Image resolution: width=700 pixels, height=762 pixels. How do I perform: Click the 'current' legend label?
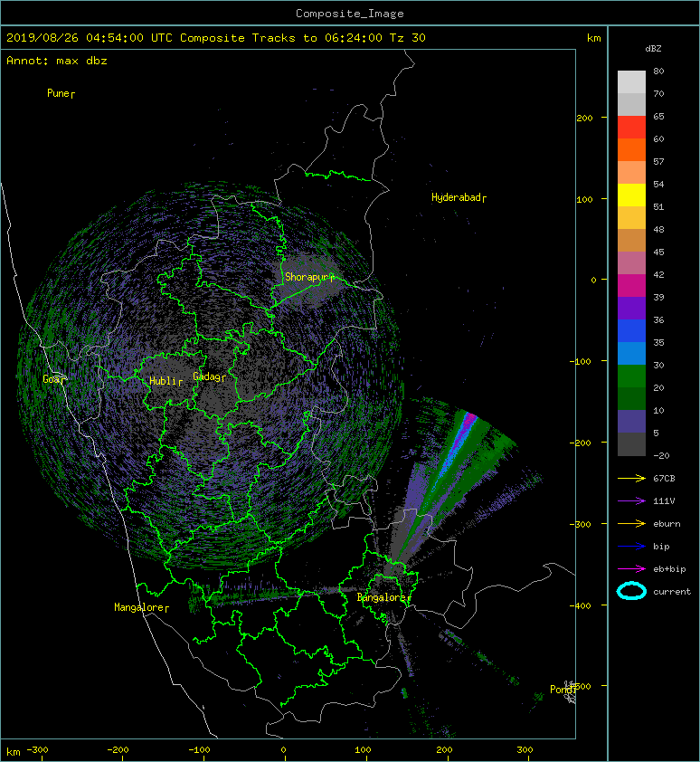(x=672, y=592)
